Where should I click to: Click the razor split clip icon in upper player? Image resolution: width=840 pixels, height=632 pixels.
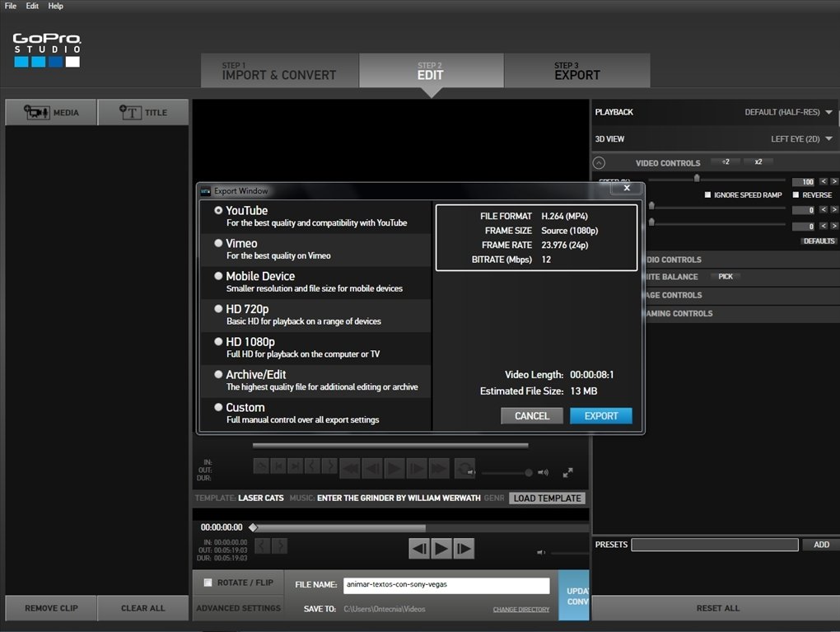261,466
